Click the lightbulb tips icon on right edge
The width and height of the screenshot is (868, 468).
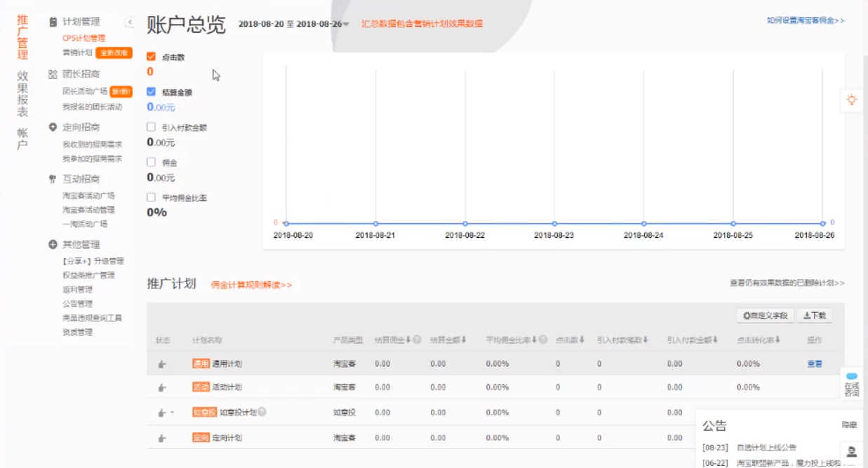(x=852, y=100)
